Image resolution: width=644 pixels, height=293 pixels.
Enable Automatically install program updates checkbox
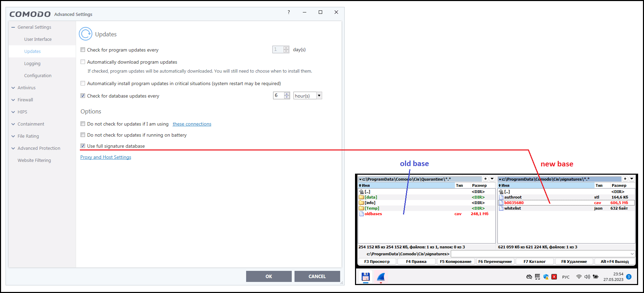coord(83,83)
